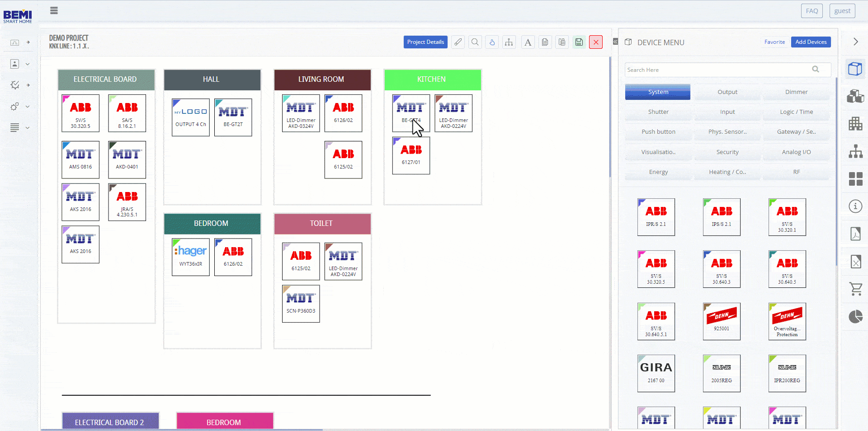The width and height of the screenshot is (868, 431).
Task: Click the text 'A' tool icon
Action: click(x=527, y=42)
